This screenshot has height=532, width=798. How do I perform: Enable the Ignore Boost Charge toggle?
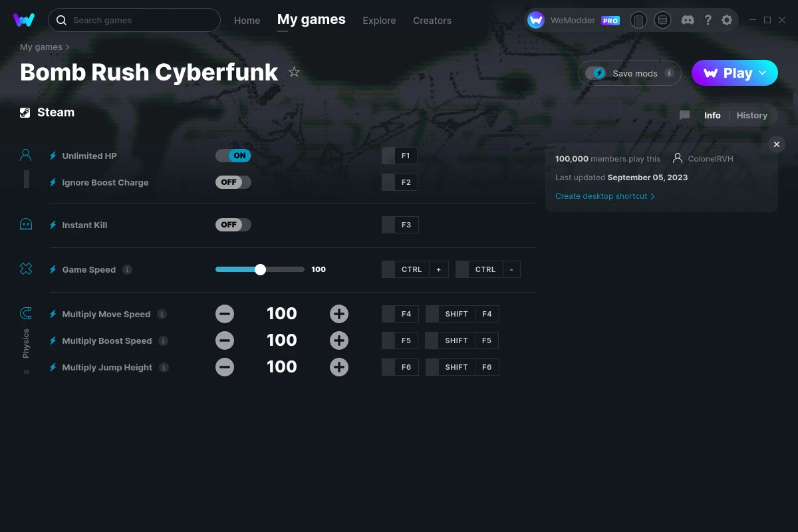[233, 182]
